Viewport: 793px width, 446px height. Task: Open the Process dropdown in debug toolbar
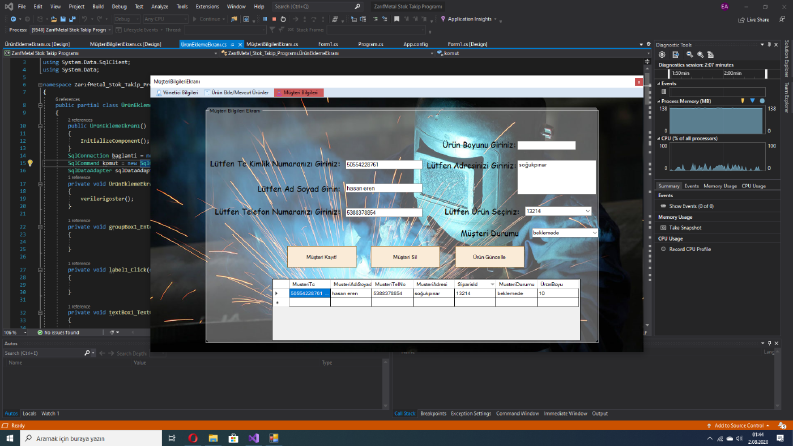coord(69,30)
